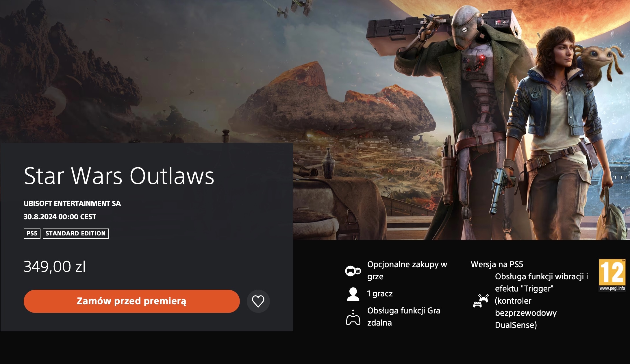Add game to wishlist with heart icon

tap(258, 301)
